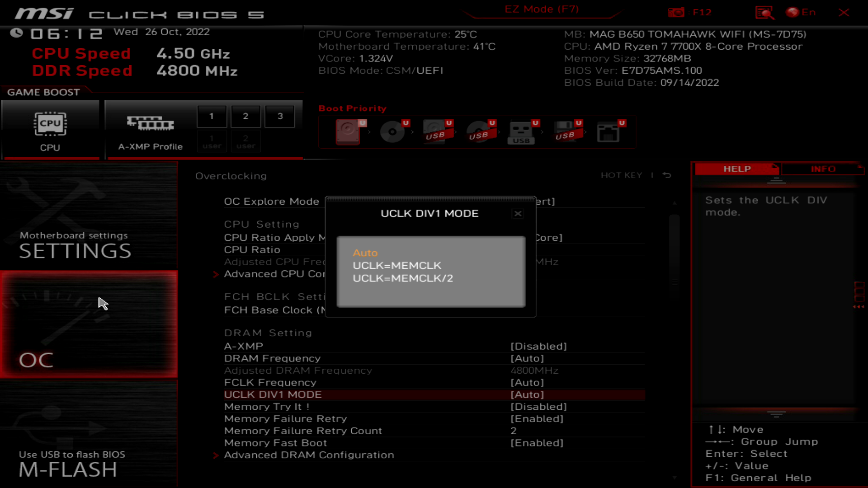Expand Advanced DRAM Configuration
This screenshot has height=488, width=868.
pos(309,455)
